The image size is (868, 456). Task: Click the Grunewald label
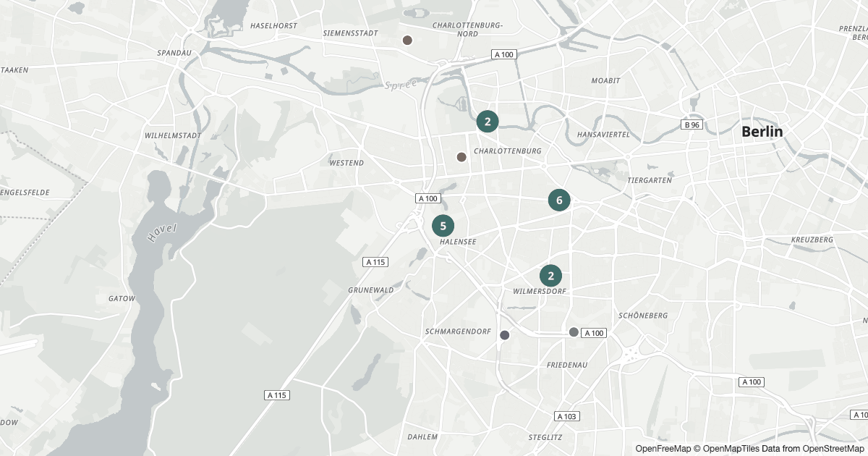click(371, 290)
